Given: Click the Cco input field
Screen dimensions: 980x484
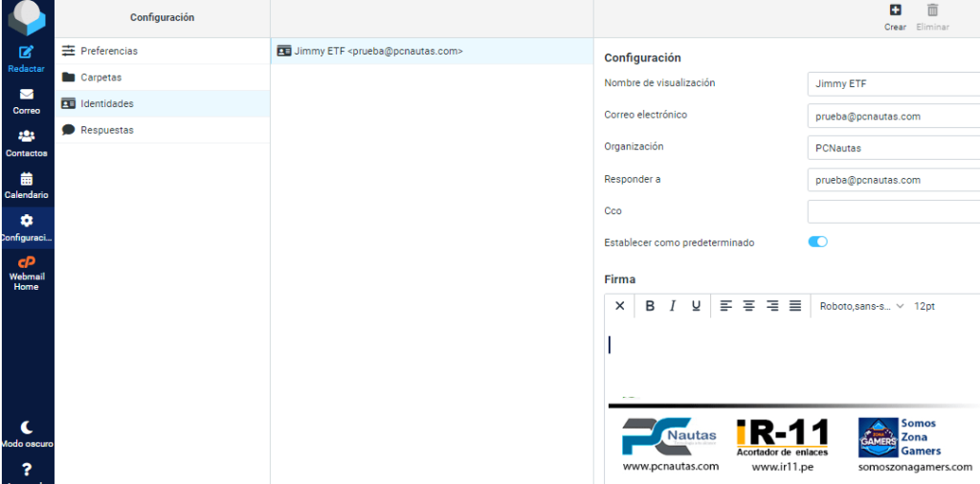Looking at the screenshot, I should pos(893,211).
